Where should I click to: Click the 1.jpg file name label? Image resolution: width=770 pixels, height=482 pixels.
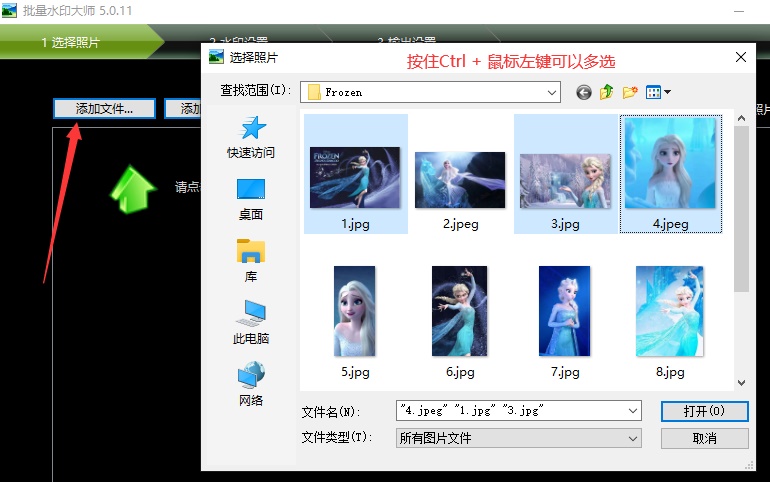click(x=356, y=224)
